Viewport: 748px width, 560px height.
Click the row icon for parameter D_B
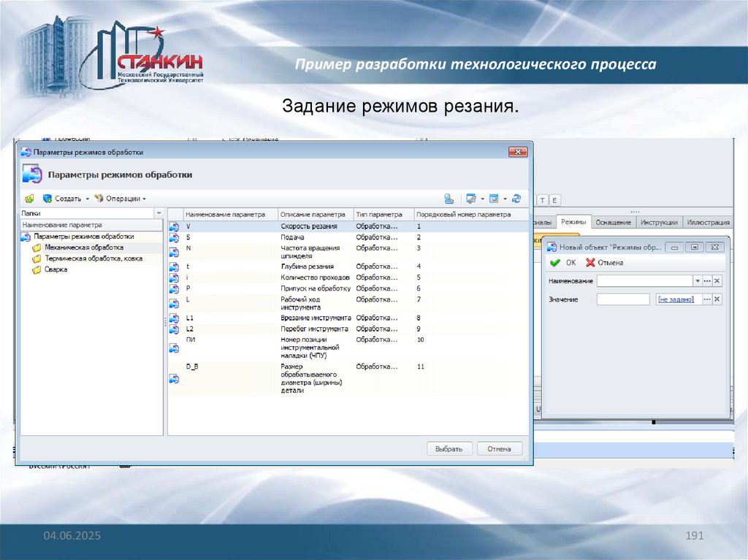[x=174, y=379]
